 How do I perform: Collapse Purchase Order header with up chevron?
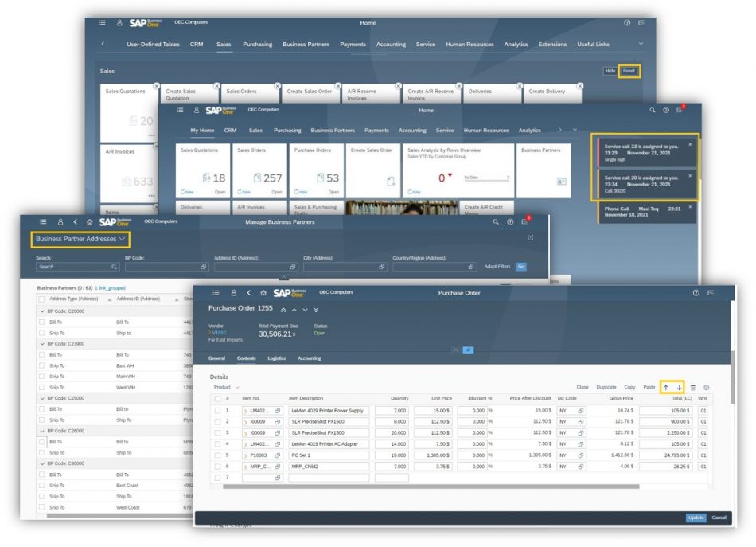(456, 350)
